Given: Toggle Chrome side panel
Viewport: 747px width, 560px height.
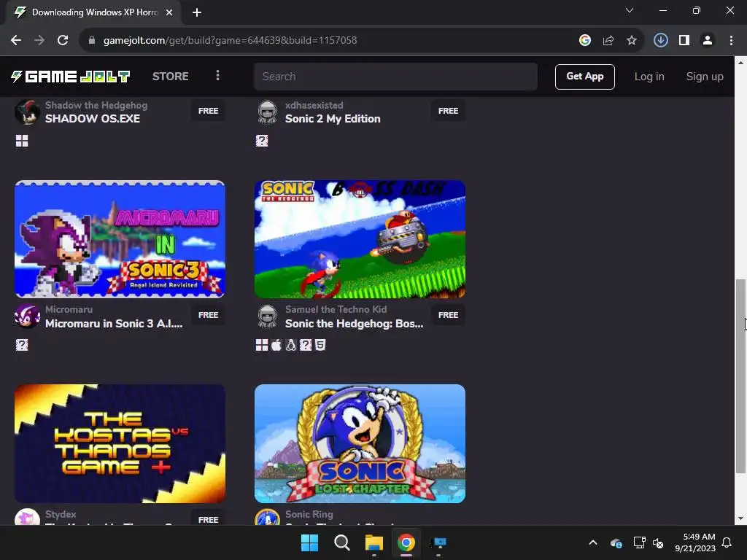Looking at the screenshot, I should [684, 40].
